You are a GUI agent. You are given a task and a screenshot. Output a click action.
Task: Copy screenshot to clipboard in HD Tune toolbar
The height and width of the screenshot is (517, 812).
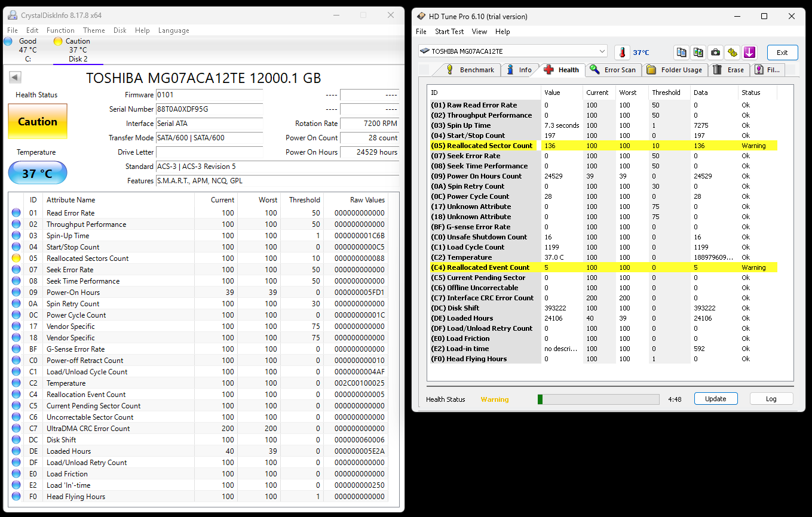[x=698, y=53]
